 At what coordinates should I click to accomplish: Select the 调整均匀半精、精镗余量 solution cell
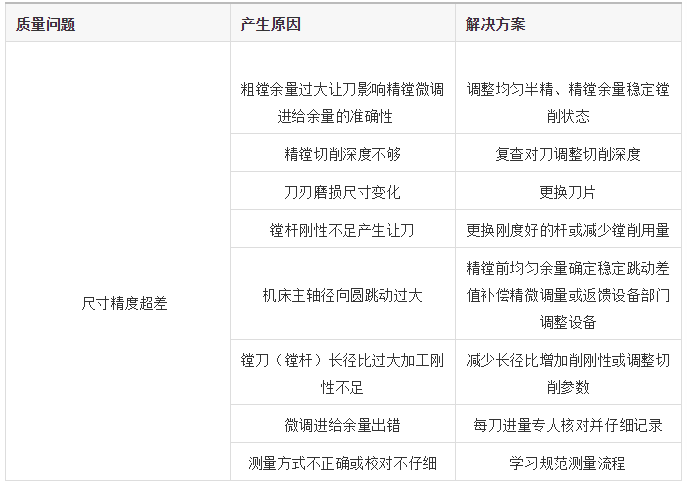click(568, 102)
